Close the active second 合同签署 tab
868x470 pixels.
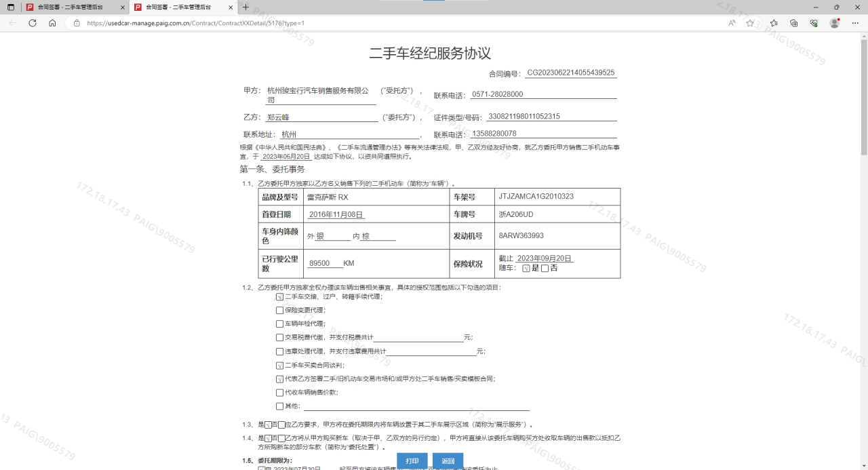coord(231,7)
